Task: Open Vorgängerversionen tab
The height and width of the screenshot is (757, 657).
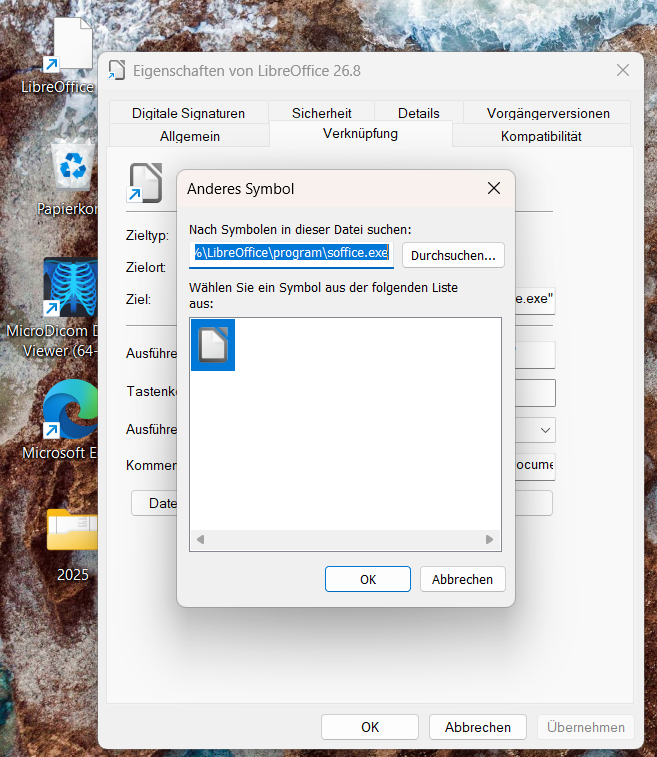Action: (548, 112)
